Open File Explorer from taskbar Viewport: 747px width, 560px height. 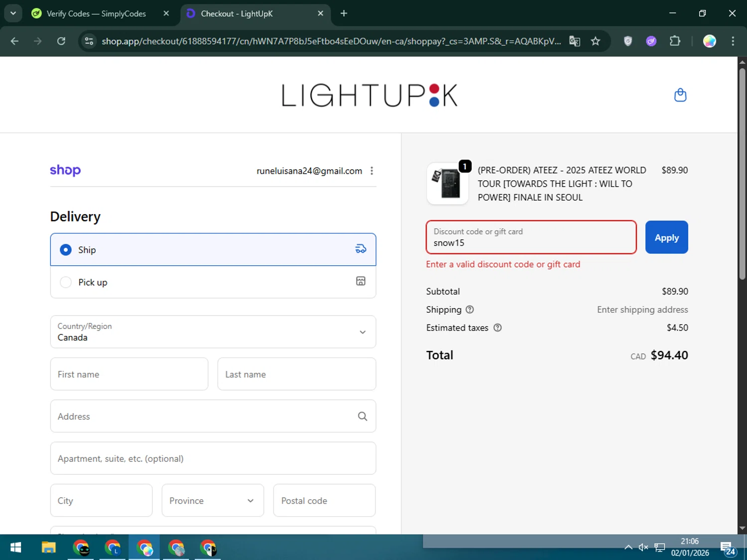click(48, 548)
